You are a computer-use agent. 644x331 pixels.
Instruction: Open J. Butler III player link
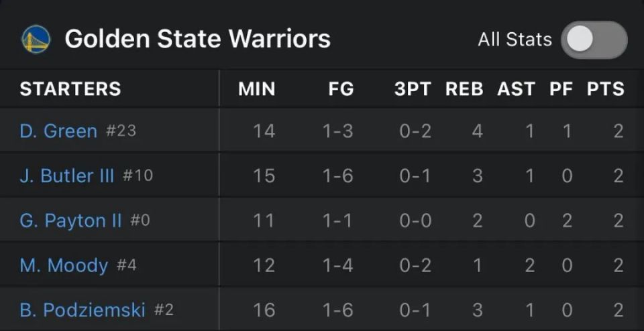coord(67,176)
